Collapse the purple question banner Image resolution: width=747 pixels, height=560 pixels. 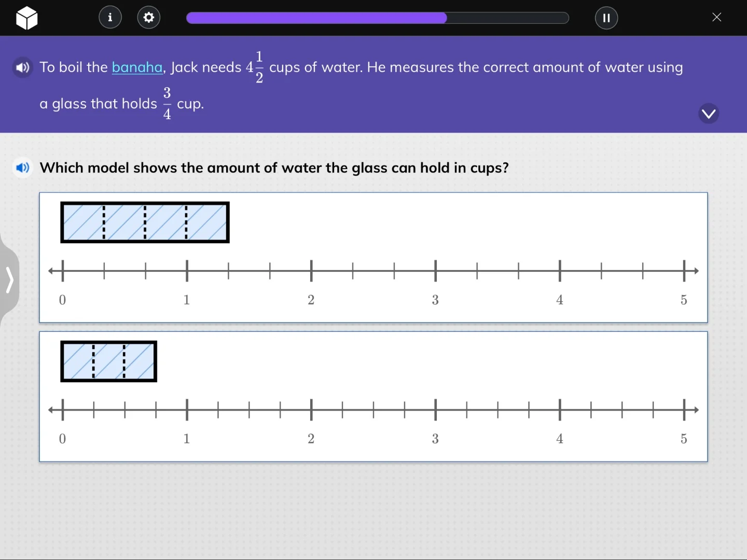coord(709,113)
